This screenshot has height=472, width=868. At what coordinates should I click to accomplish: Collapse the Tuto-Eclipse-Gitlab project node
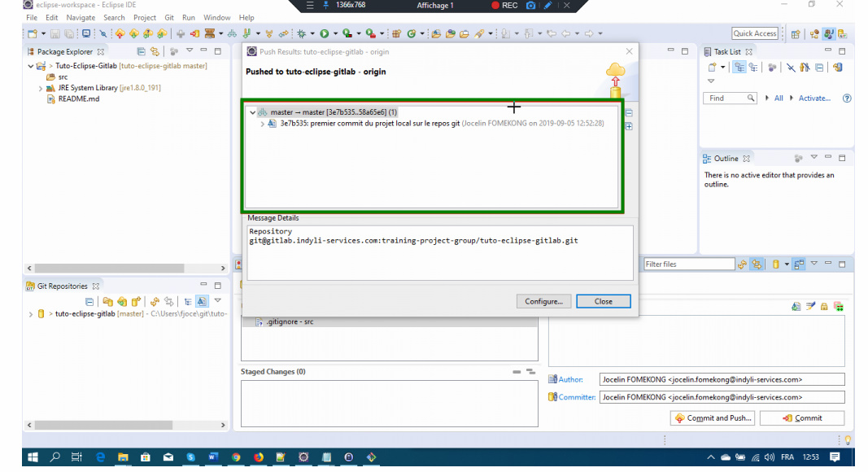coord(30,66)
